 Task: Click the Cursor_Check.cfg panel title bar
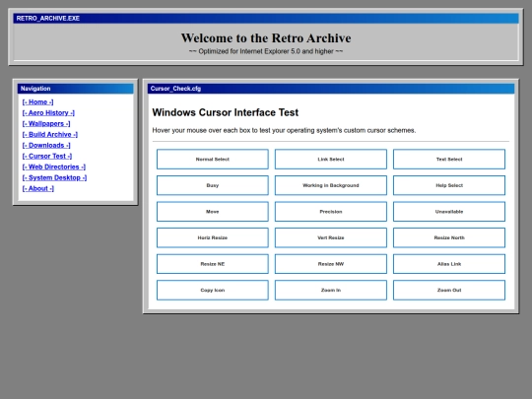[331, 89]
